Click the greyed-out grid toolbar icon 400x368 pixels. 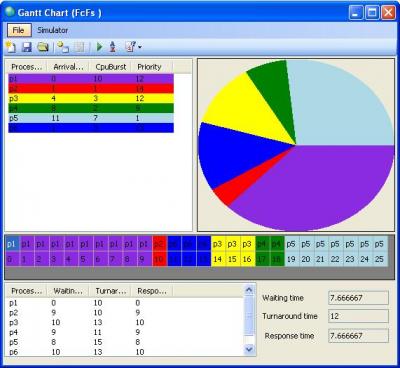(79, 47)
